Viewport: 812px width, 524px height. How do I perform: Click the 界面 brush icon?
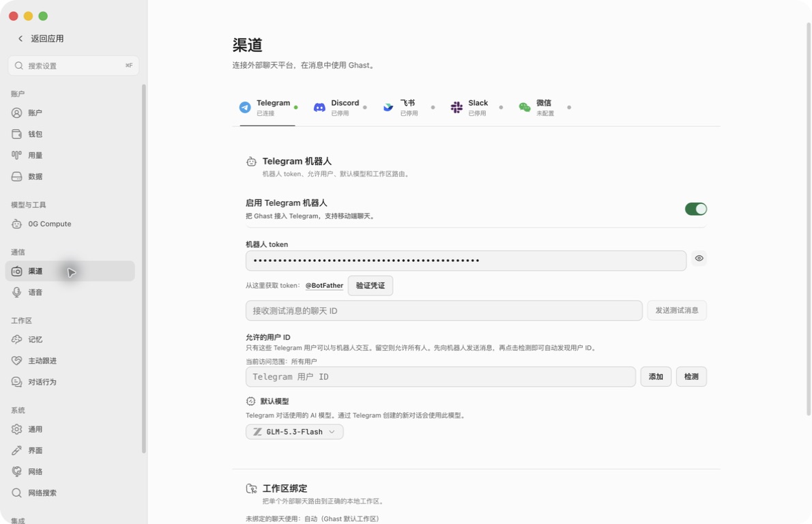point(16,450)
